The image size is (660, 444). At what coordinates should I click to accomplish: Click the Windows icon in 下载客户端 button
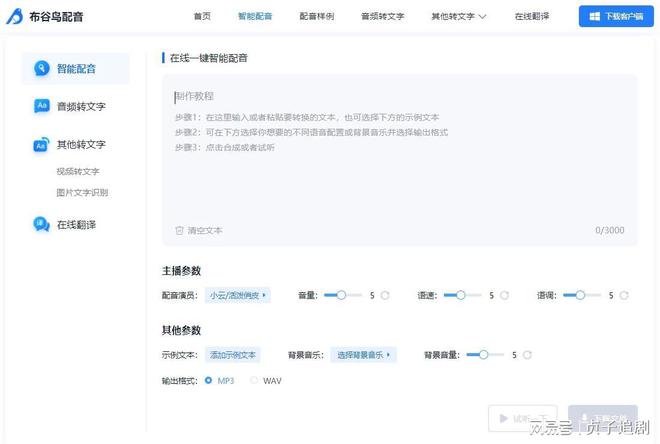(x=594, y=16)
